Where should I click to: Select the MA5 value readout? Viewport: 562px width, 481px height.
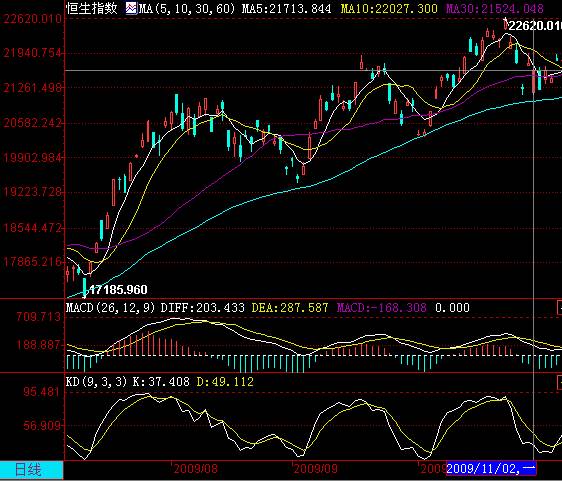(x=286, y=8)
